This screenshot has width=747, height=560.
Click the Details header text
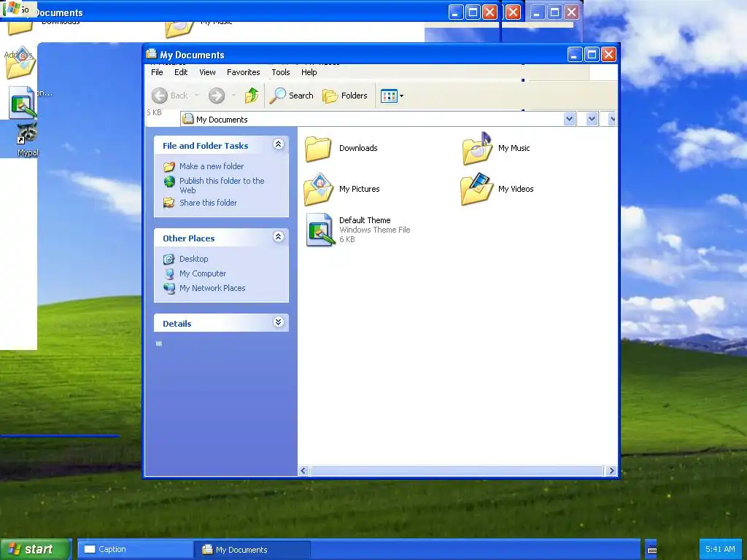(177, 324)
